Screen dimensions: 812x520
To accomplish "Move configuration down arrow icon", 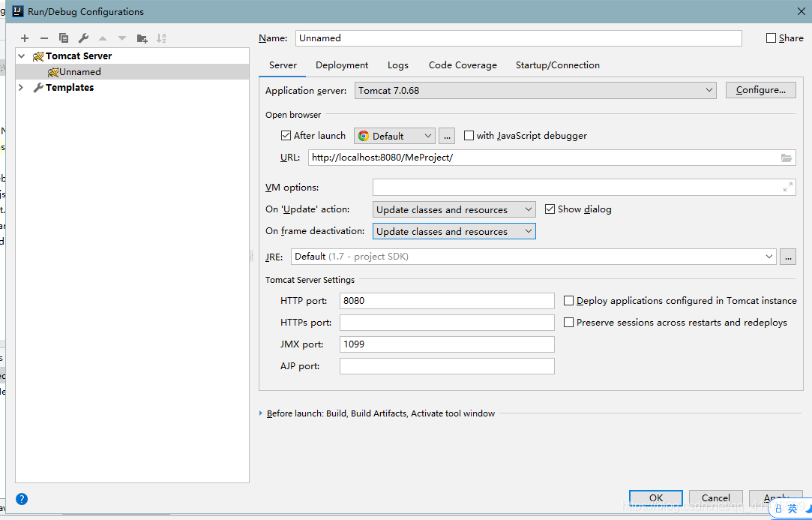I will pos(122,38).
